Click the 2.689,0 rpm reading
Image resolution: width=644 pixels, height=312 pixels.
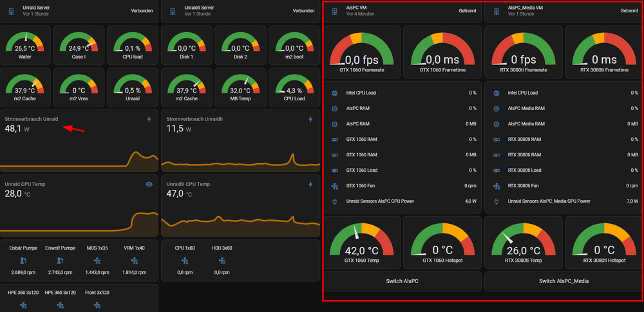(x=22, y=273)
